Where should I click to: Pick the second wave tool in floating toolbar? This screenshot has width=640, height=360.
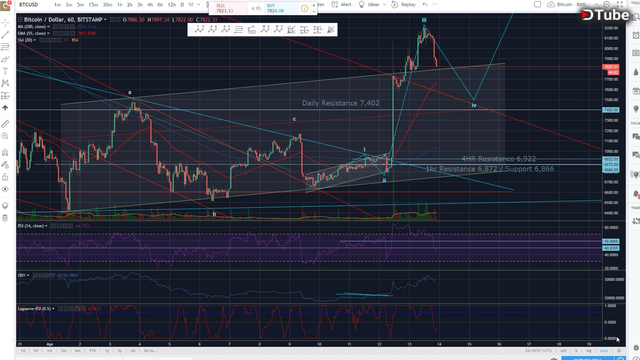[x=212, y=29]
